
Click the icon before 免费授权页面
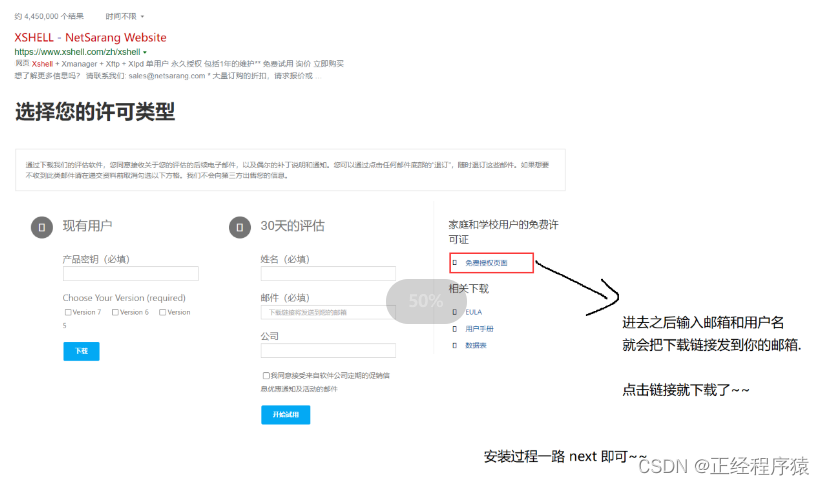[455, 263]
